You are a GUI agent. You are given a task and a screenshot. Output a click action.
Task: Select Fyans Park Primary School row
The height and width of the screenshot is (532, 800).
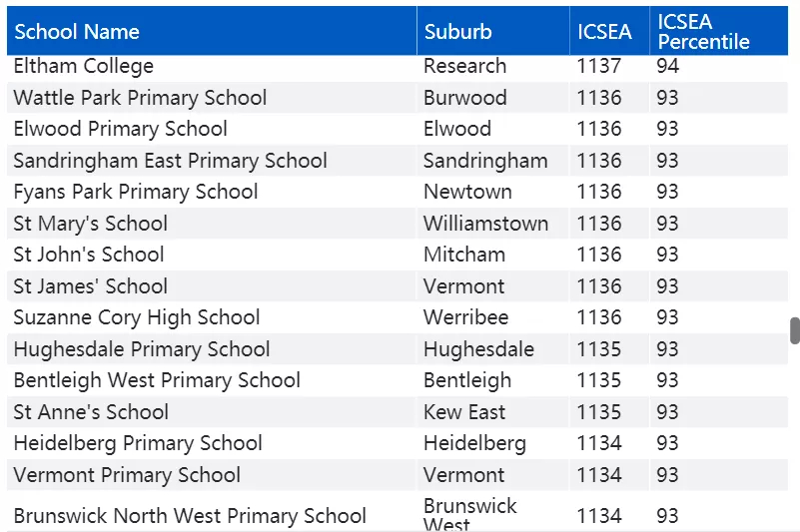click(398, 192)
